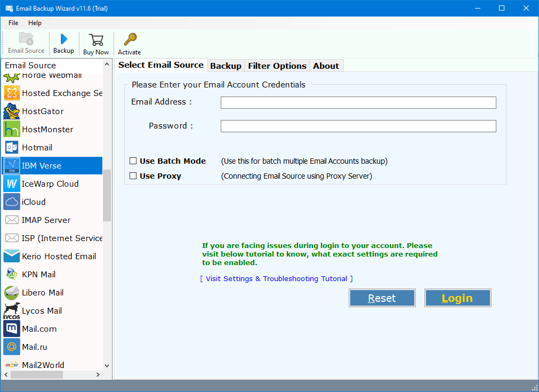Click the email source list down arrow
This screenshot has height=392, width=539.
(x=107, y=365)
